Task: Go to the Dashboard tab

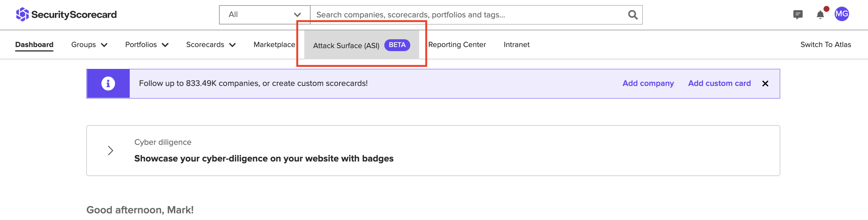Action: (x=34, y=45)
